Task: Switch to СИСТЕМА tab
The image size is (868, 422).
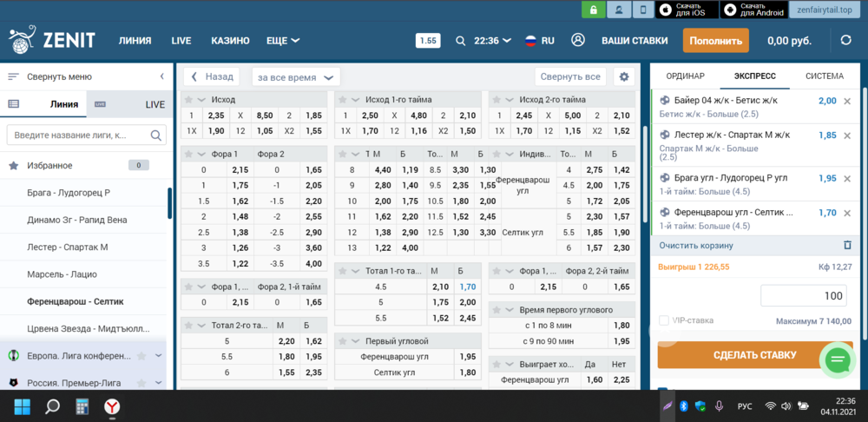Action: pos(825,76)
